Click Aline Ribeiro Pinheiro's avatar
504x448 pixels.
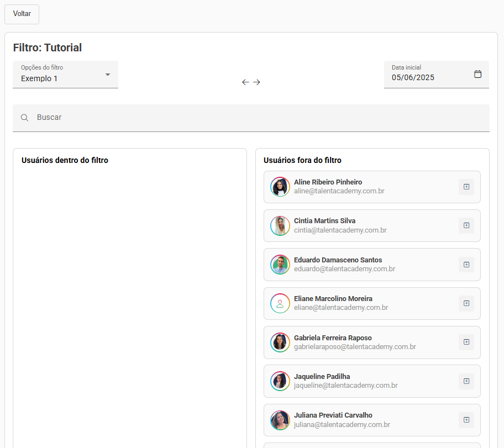(x=280, y=187)
